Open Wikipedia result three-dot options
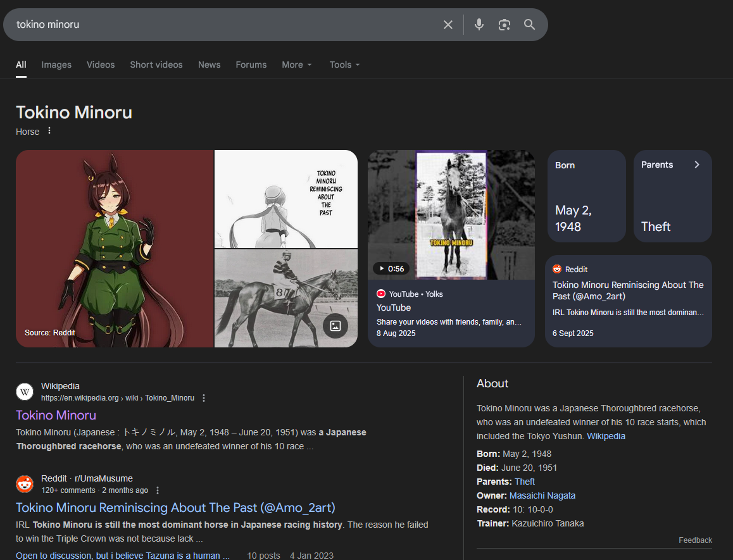This screenshot has height=560, width=733. tap(203, 398)
